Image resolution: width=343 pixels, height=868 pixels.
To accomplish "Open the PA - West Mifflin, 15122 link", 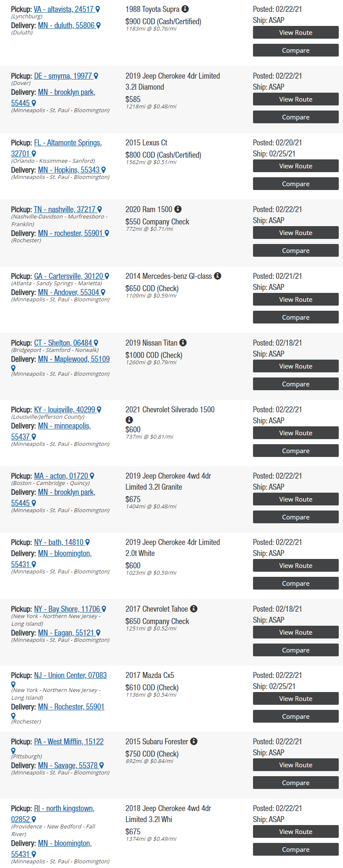I will [69, 741].
